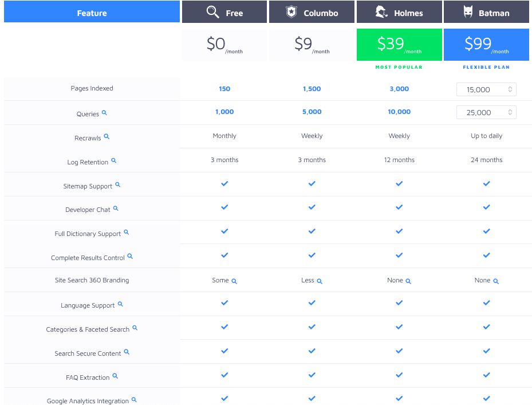The height and width of the screenshot is (405, 532).
Task: Click the FLEXIBLE PLAN label under Batman
Action: point(486,67)
